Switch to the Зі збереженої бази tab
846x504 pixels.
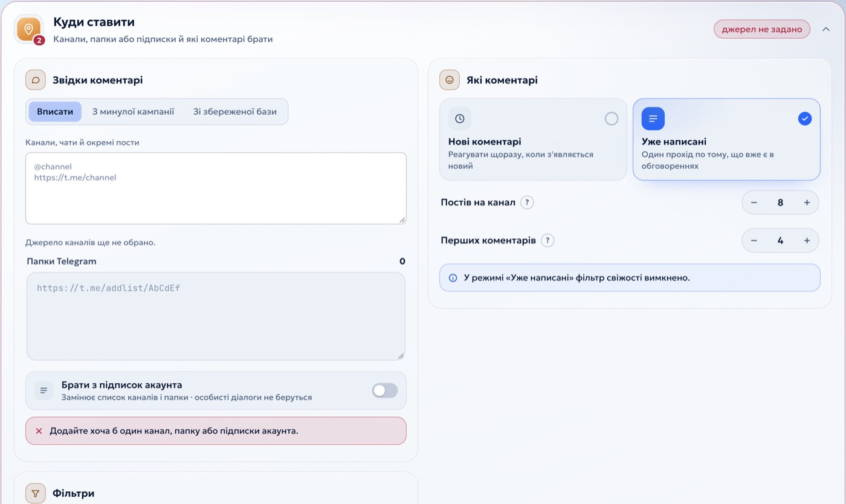tap(235, 112)
